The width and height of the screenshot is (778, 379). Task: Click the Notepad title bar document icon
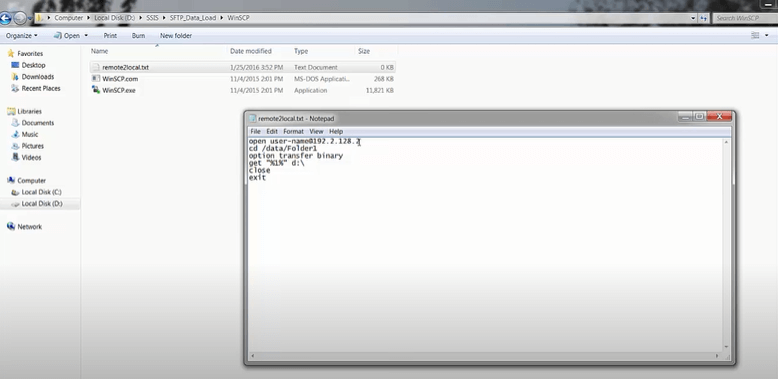253,119
